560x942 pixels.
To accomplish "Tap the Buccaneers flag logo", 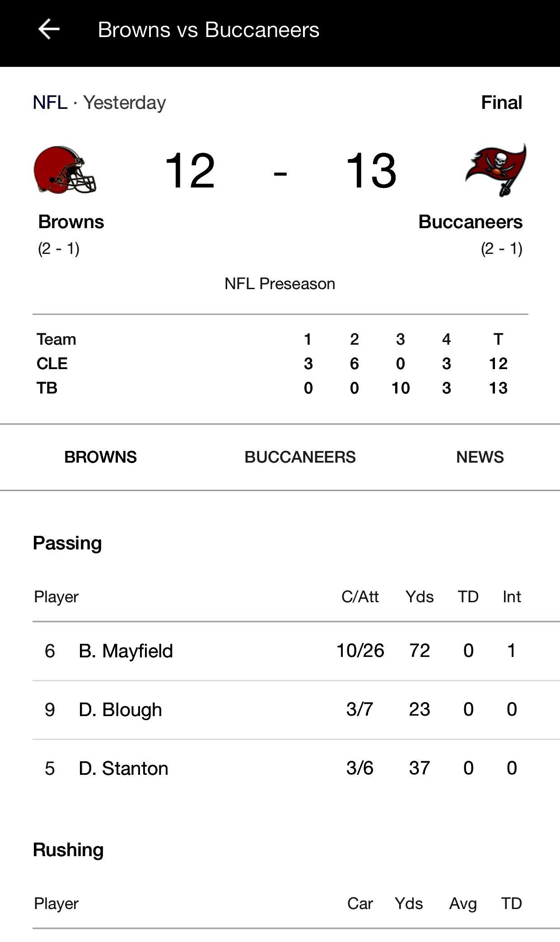I will [496, 170].
